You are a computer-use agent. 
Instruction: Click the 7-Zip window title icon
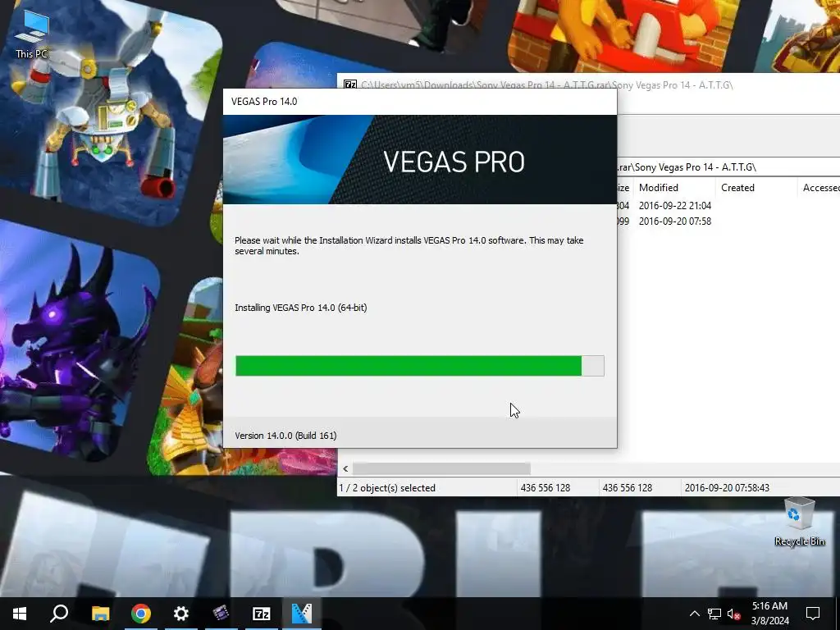click(350, 85)
